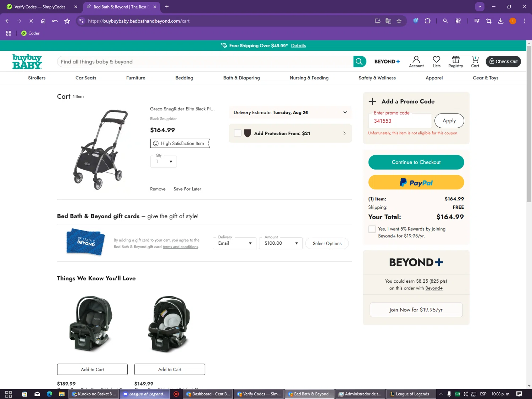The image size is (532, 399).
Task: Open the Registry gift icon
Action: click(456, 62)
